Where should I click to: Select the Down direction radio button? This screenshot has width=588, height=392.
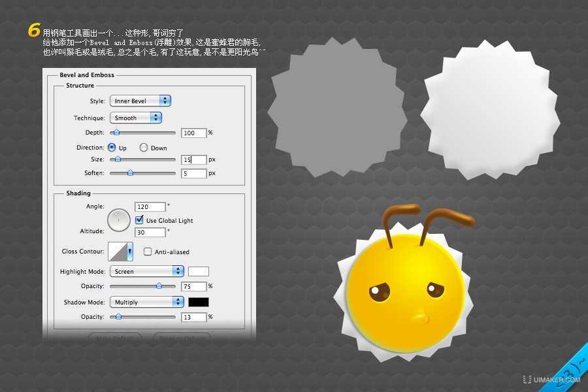tap(143, 148)
